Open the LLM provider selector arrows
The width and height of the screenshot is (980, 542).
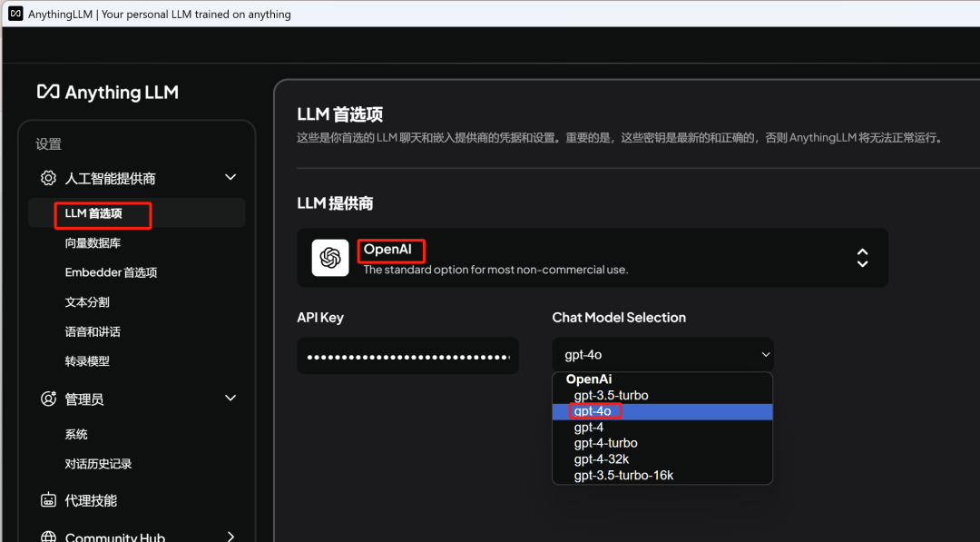(x=863, y=258)
